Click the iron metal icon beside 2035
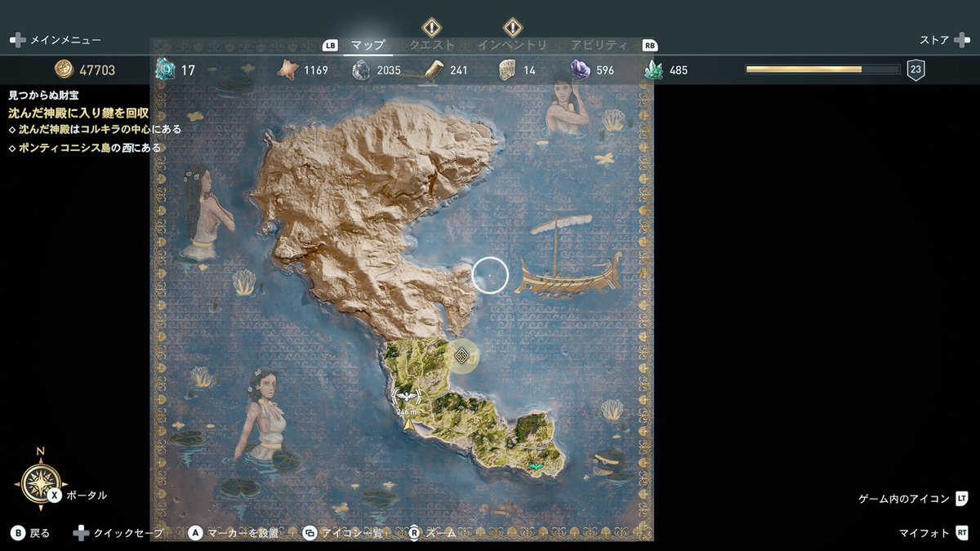Screen dimensions: 980x551 click(361, 70)
